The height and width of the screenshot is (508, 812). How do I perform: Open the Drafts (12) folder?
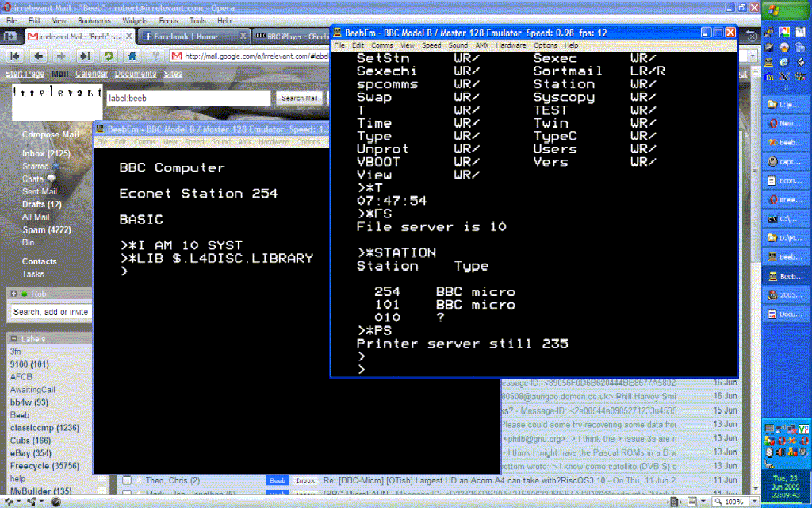pyautogui.click(x=41, y=204)
